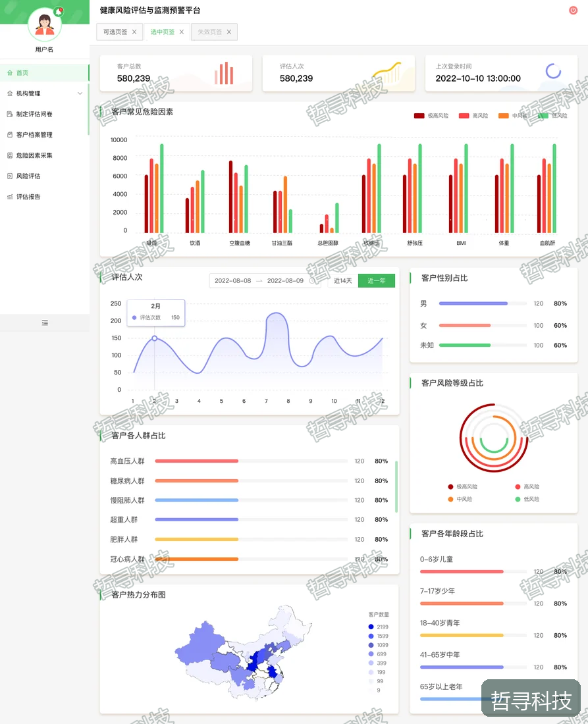Click the 机构管理 sidebar icon
The height and width of the screenshot is (724, 588).
[10, 93]
